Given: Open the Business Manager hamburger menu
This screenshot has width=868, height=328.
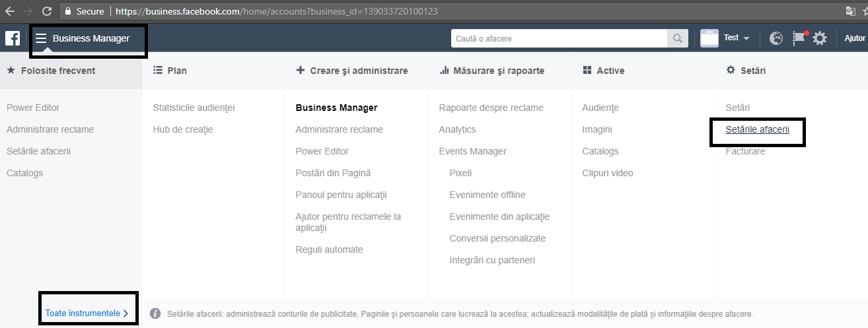Looking at the screenshot, I should [x=41, y=38].
